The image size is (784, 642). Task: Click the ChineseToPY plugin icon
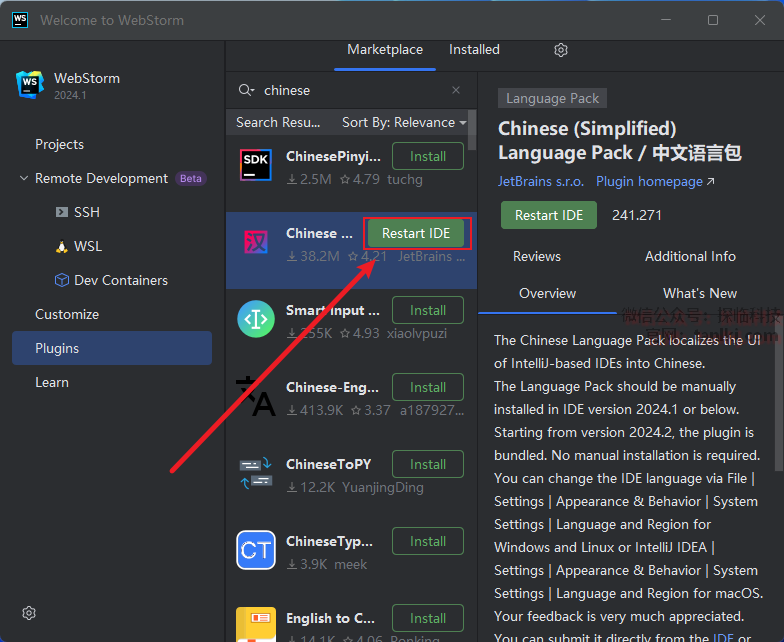(256, 473)
